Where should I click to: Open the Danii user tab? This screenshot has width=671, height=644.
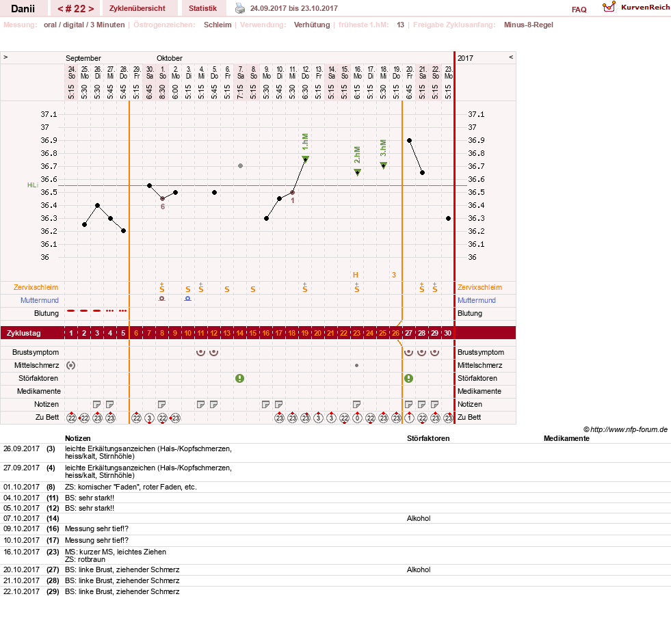coord(23,9)
